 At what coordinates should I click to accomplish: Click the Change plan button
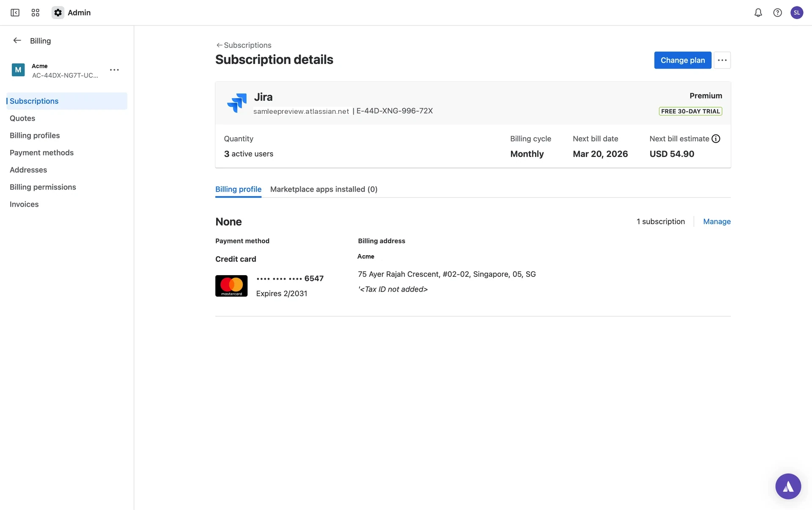[683, 60]
